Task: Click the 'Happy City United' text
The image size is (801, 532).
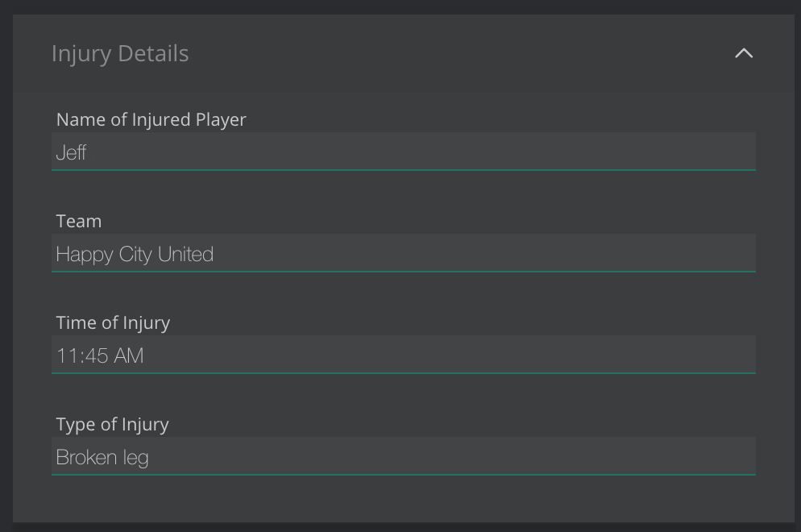Action: click(135, 254)
